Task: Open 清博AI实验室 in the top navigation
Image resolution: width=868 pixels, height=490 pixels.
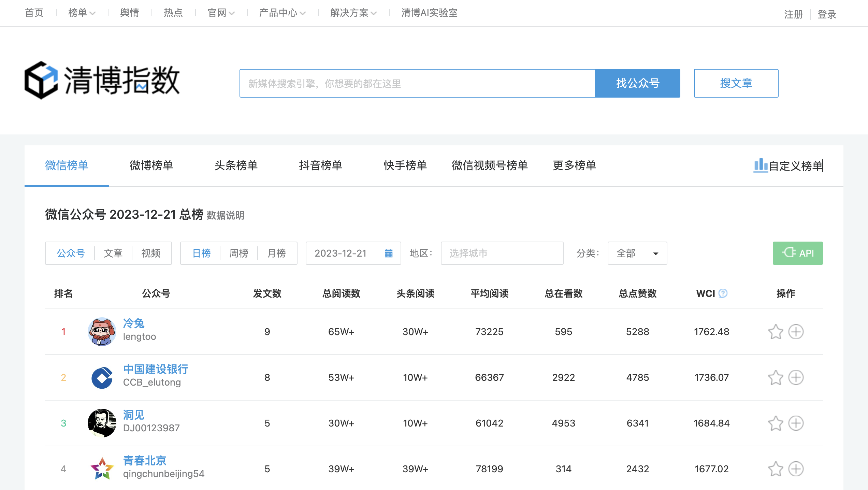Action: [430, 13]
